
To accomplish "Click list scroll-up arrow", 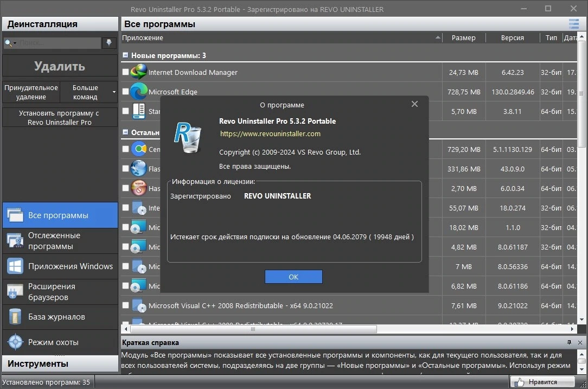I will [581, 36].
